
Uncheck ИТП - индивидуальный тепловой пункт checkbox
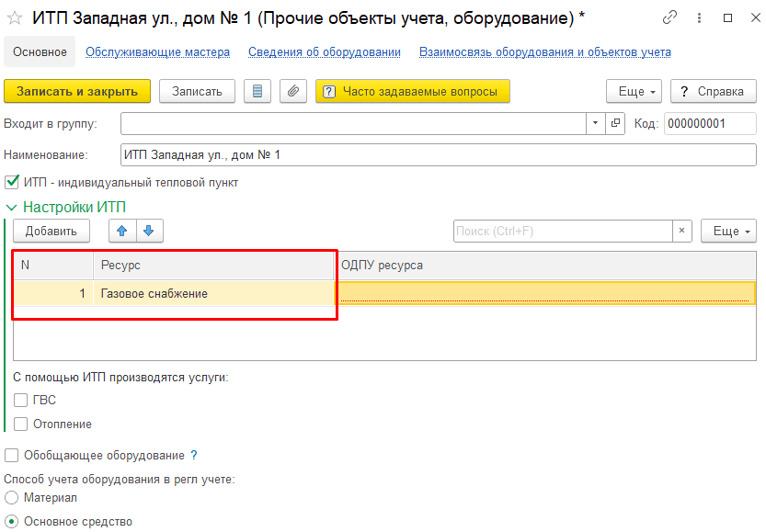pyautogui.click(x=12, y=183)
